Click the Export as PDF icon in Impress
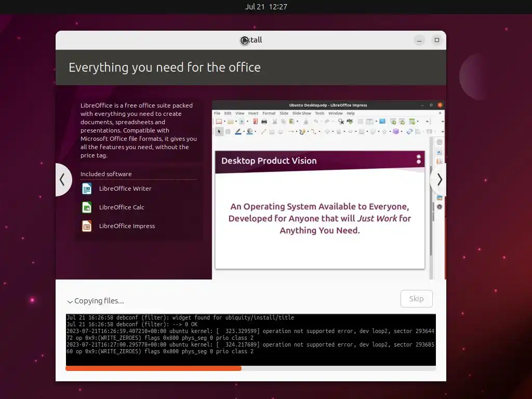The image size is (532, 399). [256, 122]
